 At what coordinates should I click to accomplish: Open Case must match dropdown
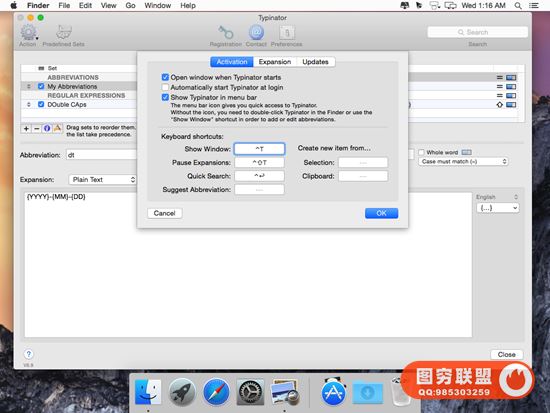463,161
